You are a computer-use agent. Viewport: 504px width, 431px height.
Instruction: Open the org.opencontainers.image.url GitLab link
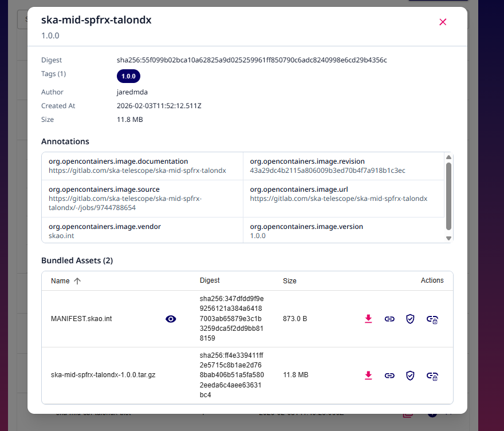338,199
